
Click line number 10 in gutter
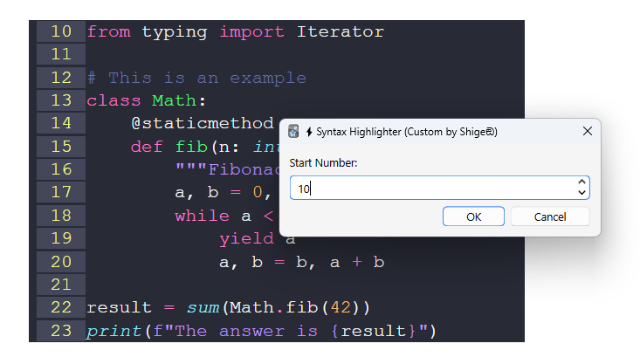(x=61, y=32)
